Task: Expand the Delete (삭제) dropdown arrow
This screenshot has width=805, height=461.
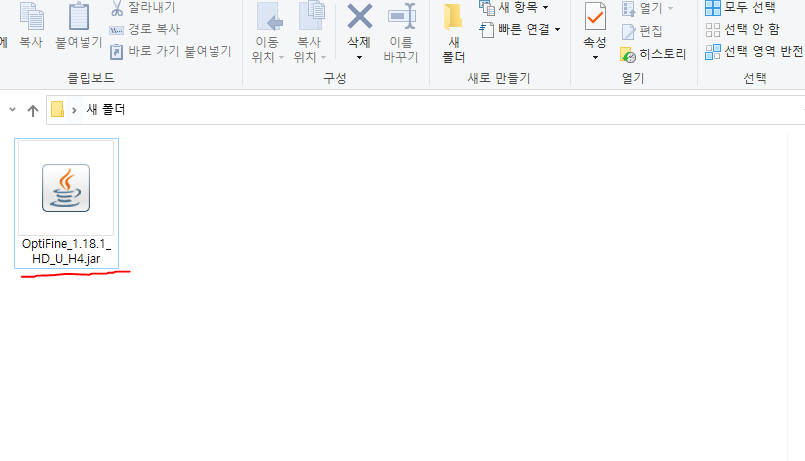Action: 359,57
